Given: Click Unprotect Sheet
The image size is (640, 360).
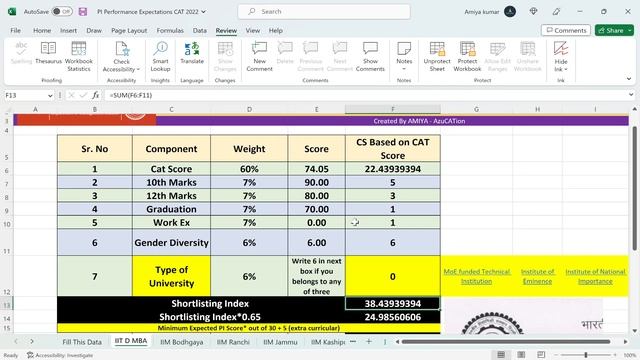Looking at the screenshot, I should pos(437,56).
